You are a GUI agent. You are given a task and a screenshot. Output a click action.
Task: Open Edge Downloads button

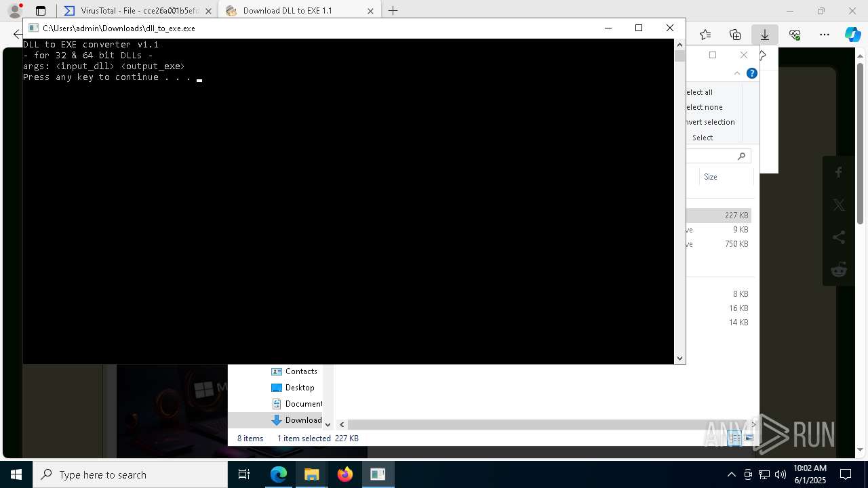click(764, 35)
